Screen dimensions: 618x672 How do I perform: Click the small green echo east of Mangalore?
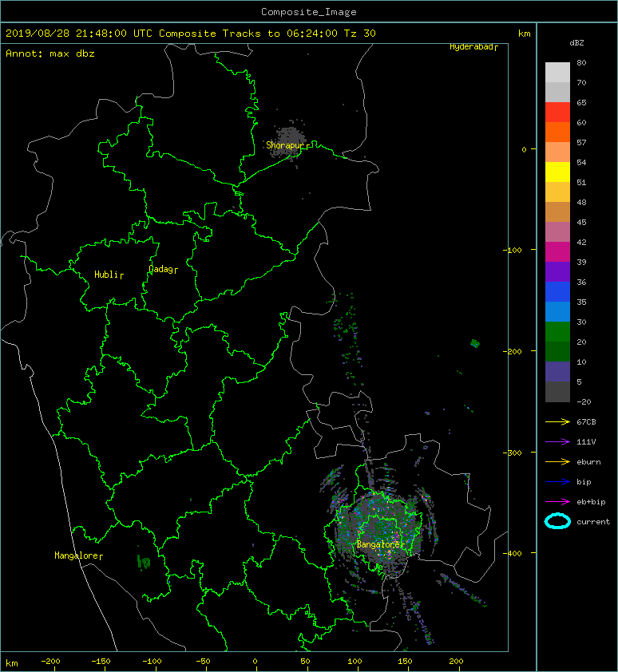point(144,561)
